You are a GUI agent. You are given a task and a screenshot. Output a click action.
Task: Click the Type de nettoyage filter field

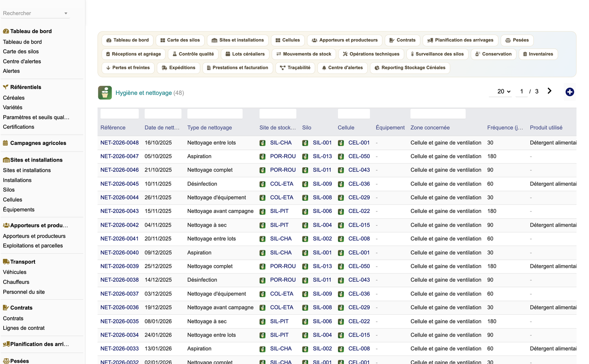coord(215,114)
